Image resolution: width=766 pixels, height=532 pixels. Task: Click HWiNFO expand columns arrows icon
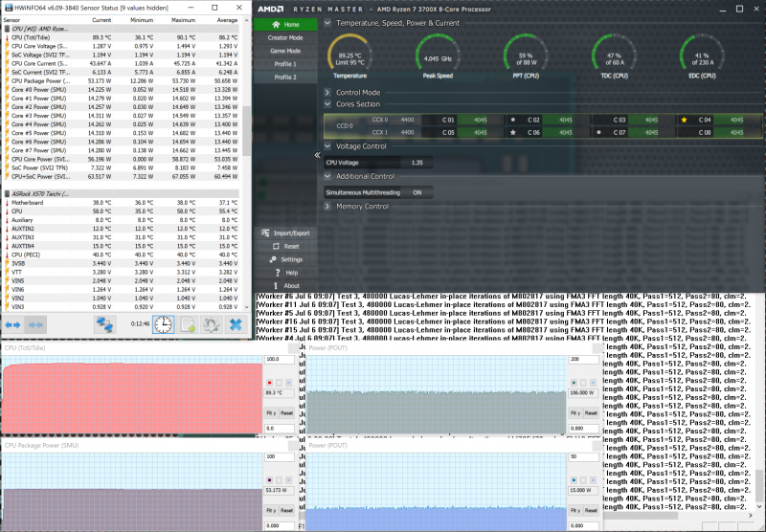click(x=12, y=324)
